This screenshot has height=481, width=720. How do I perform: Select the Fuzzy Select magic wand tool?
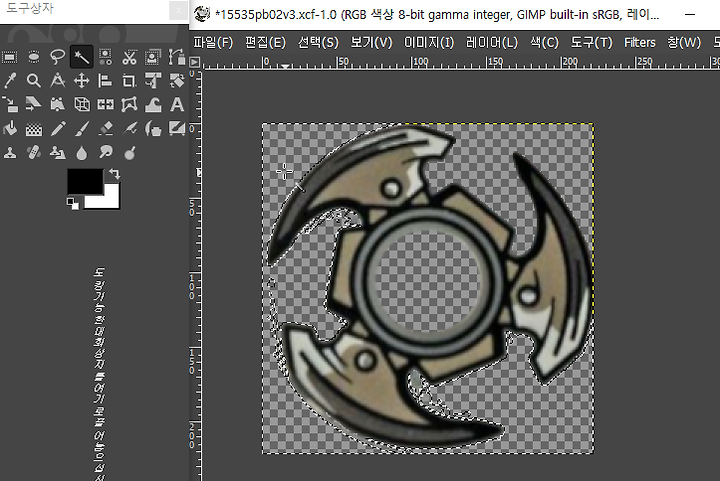tap(81, 57)
